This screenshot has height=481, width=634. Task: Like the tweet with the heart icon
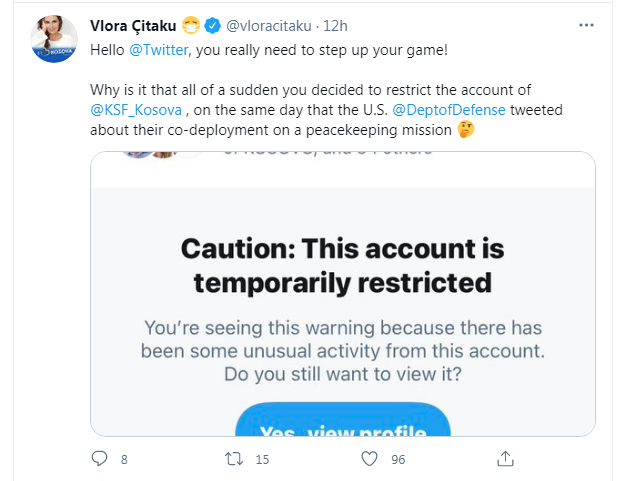[x=369, y=459]
